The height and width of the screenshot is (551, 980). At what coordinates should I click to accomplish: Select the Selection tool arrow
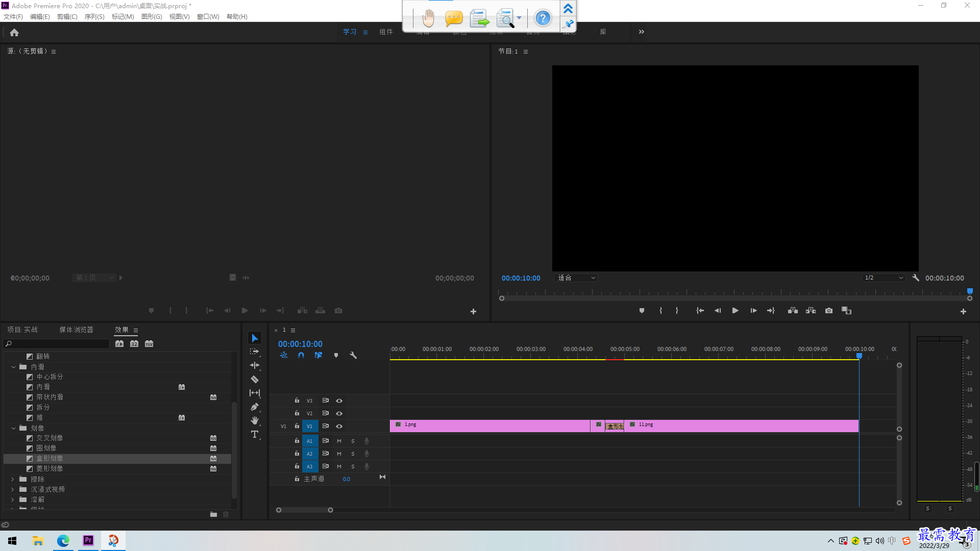[x=255, y=338]
